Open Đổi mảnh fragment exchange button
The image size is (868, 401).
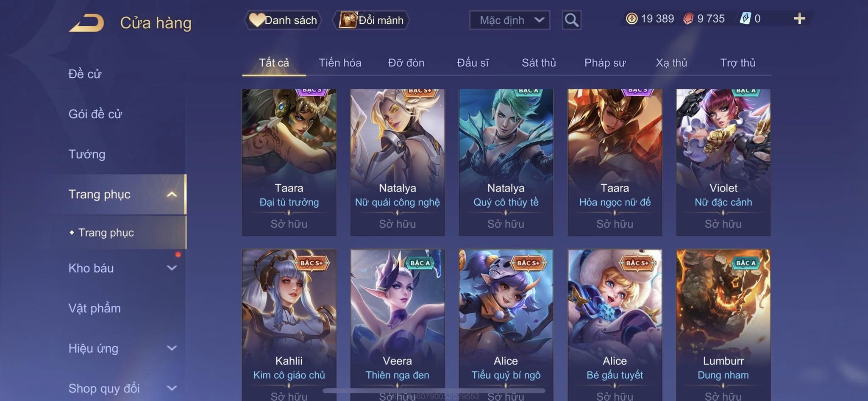(371, 20)
